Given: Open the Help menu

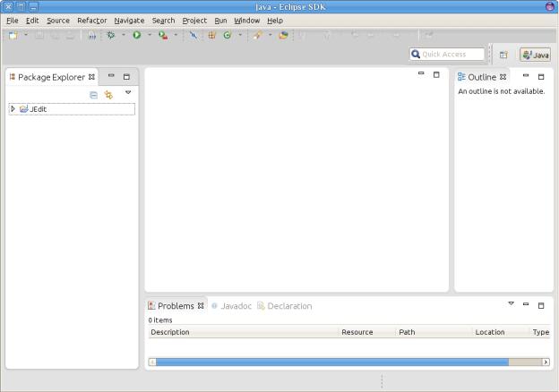Looking at the screenshot, I should [x=275, y=21].
